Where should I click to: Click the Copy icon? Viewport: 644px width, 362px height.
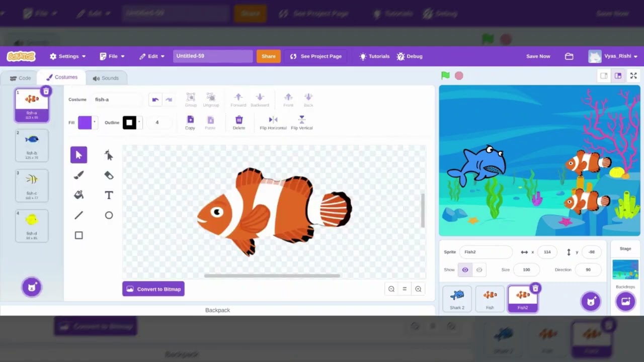[190, 122]
